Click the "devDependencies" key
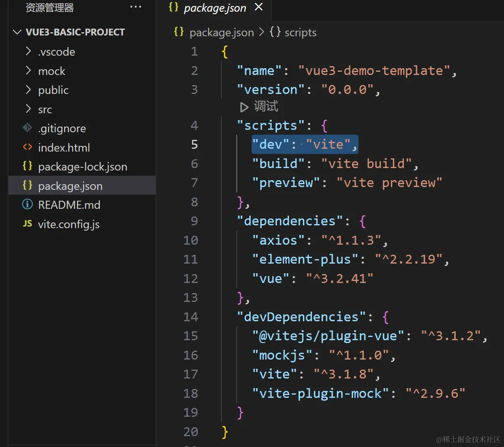Image resolution: width=504 pixels, height=447 pixels. pyautogui.click(x=301, y=317)
